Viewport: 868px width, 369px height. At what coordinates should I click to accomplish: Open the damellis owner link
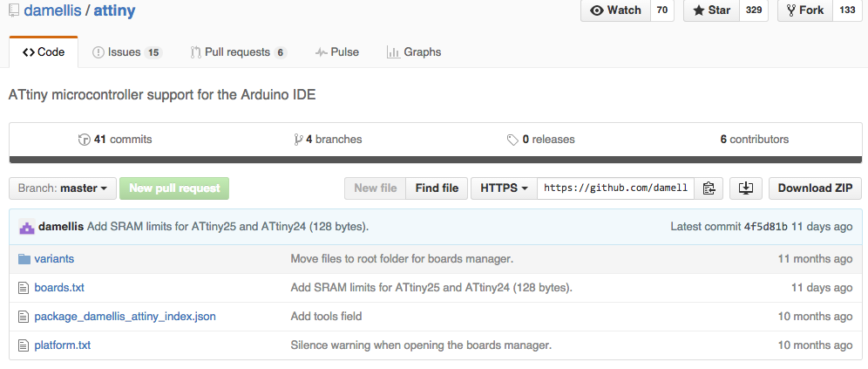coord(52,10)
